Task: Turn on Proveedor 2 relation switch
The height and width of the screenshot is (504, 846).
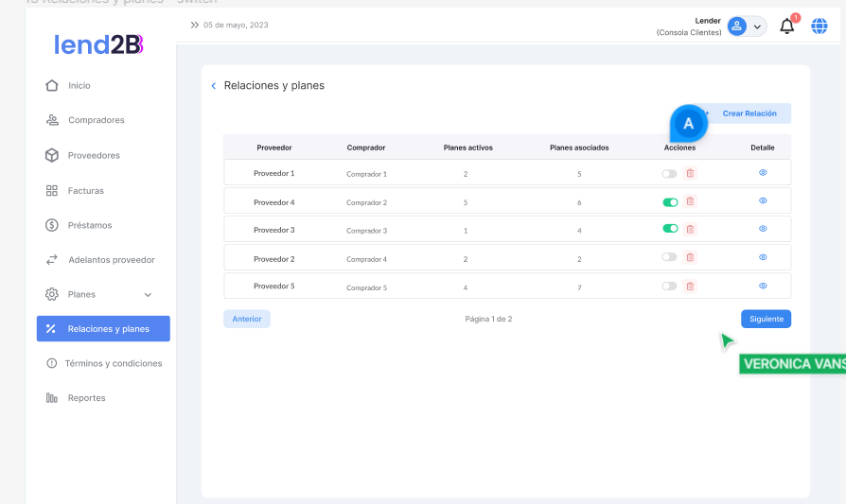Action: (669, 257)
